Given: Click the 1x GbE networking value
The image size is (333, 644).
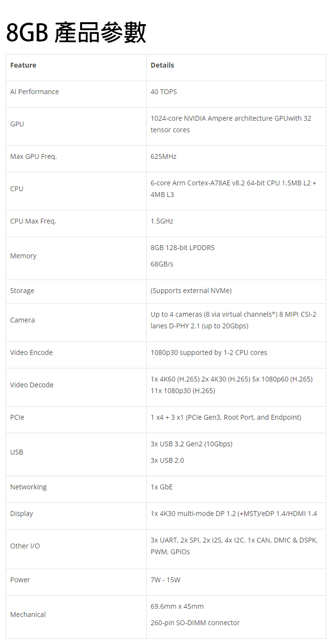Looking at the screenshot, I should click(161, 487).
